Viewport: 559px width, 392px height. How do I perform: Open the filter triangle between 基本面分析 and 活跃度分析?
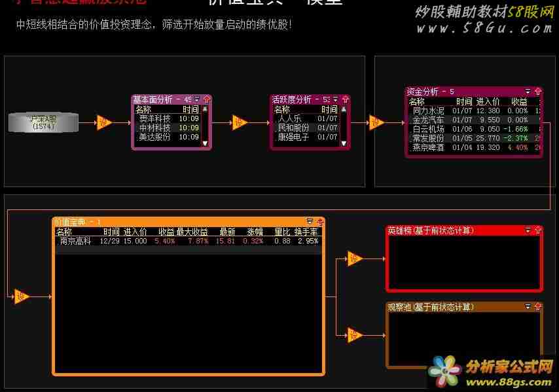tap(240, 122)
